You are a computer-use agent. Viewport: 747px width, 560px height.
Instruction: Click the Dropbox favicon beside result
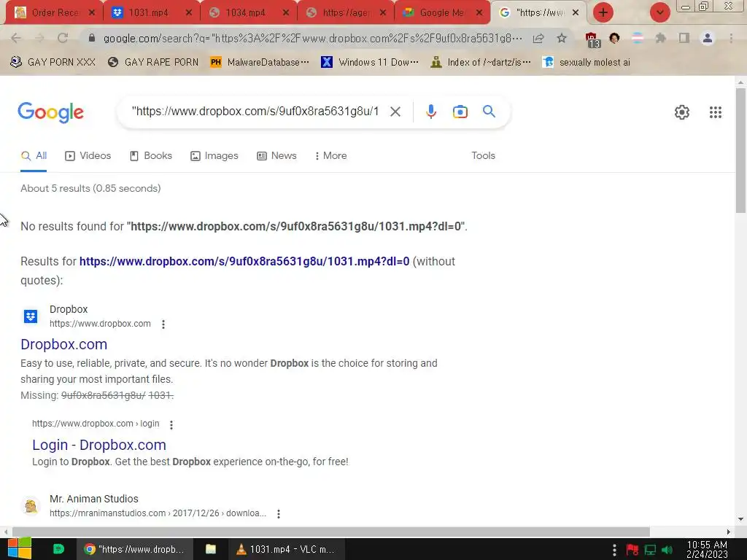coord(31,316)
